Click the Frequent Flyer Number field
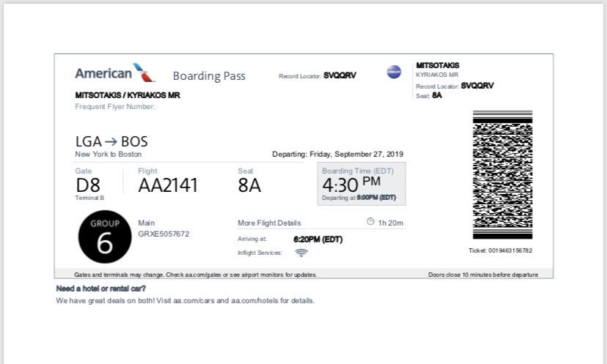 click(x=116, y=106)
